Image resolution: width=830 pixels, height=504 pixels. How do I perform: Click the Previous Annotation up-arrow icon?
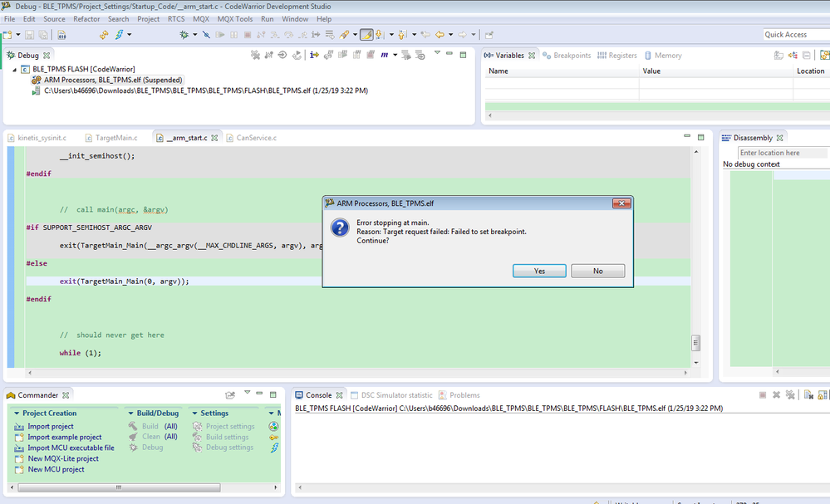coord(402,35)
